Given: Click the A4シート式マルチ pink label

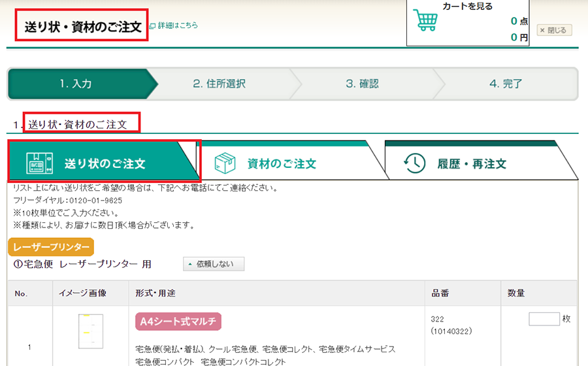Looking at the screenshot, I should [178, 322].
